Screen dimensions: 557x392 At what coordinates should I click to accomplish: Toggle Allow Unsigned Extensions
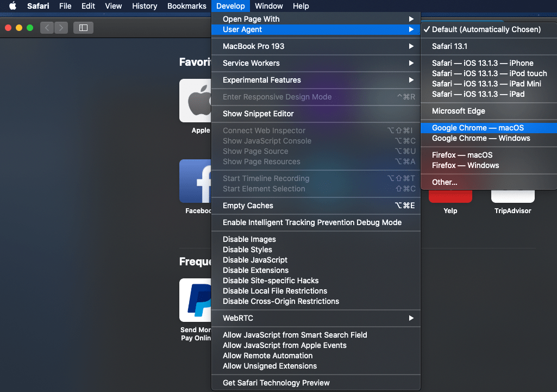point(316,366)
